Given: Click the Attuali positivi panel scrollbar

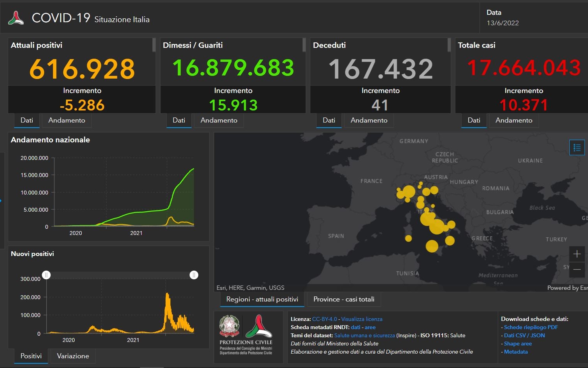Looking at the screenshot, I should click(x=154, y=45).
